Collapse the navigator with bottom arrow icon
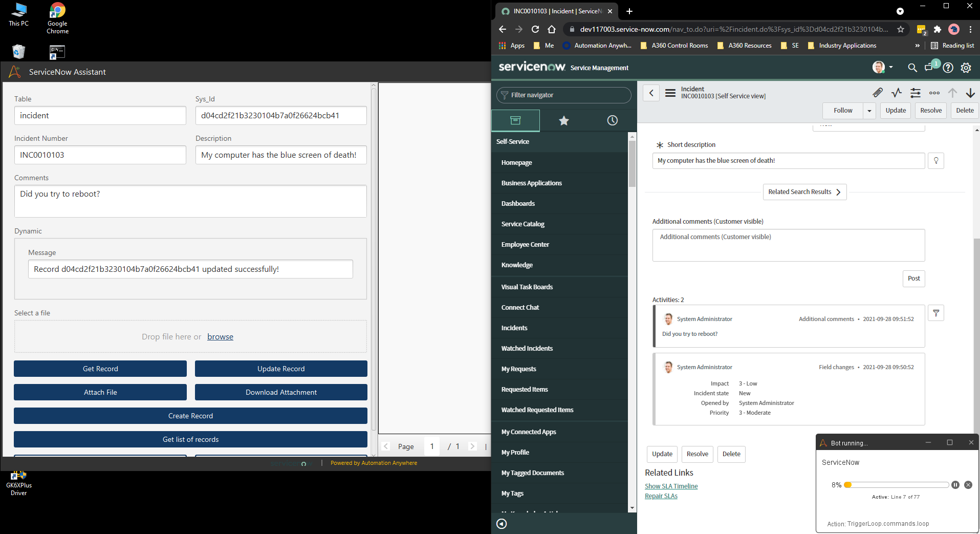The image size is (980, 534). [x=502, y=523]
